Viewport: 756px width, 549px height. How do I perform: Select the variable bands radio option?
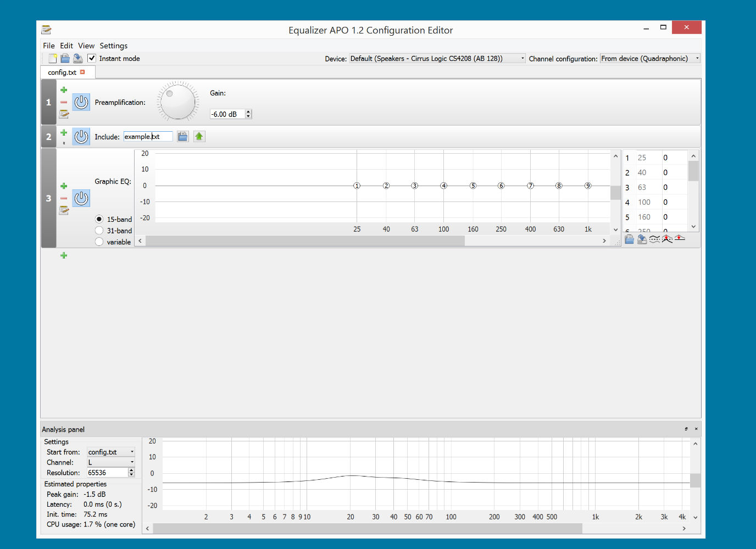(x=99, y=242)
